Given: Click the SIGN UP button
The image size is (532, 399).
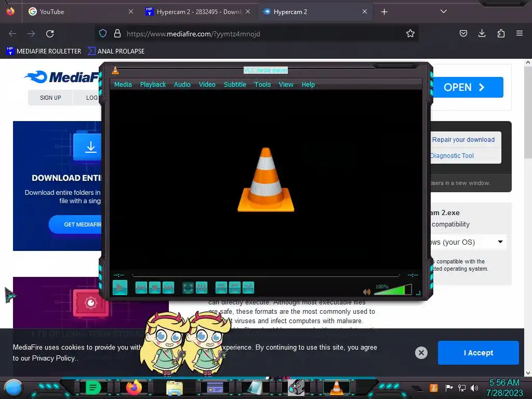Looking at the screenshot, I should point(50,98).
